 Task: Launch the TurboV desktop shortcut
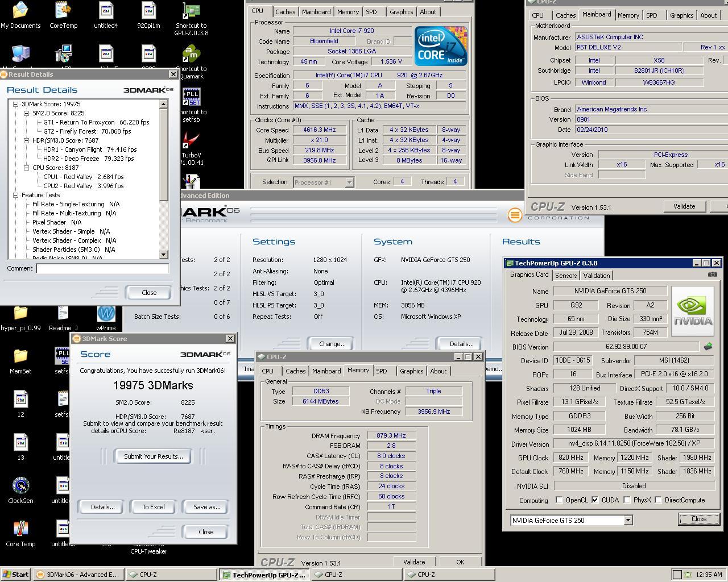(191, 149)
